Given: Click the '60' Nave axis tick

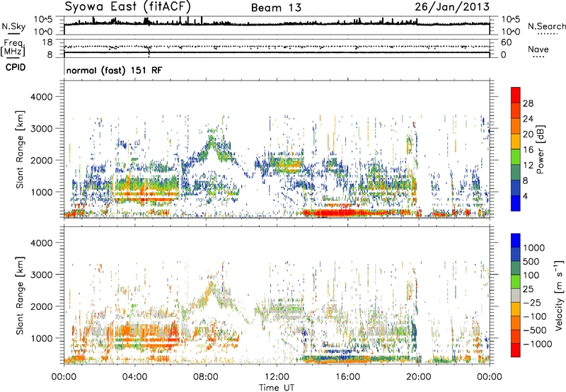Looking at the screenshot, I should point(506,42).
